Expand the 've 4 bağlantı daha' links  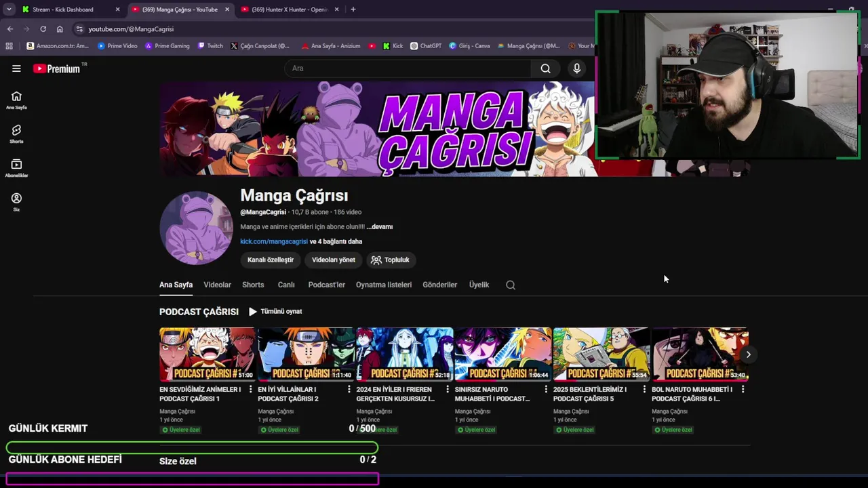click(336, 241)
